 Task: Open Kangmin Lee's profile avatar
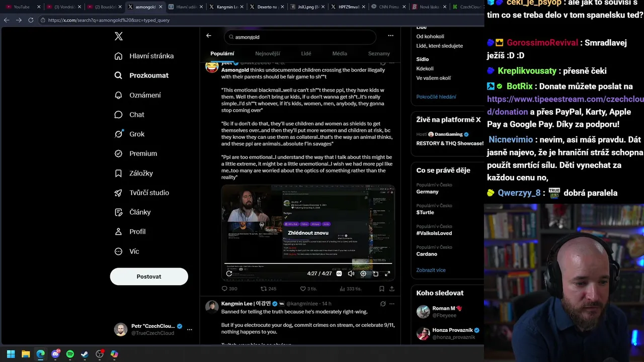pyautogui.click(x=212, y=306)
